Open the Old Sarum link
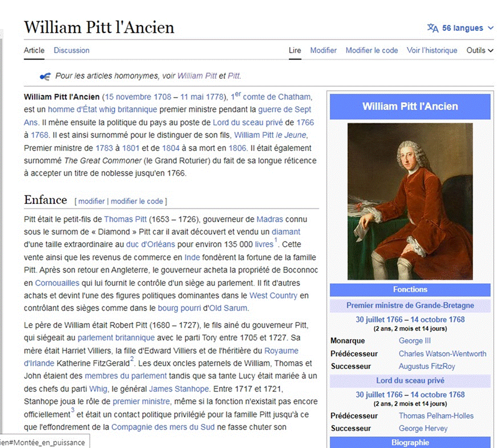Screen dimensions: 498x448 (228, 309)
